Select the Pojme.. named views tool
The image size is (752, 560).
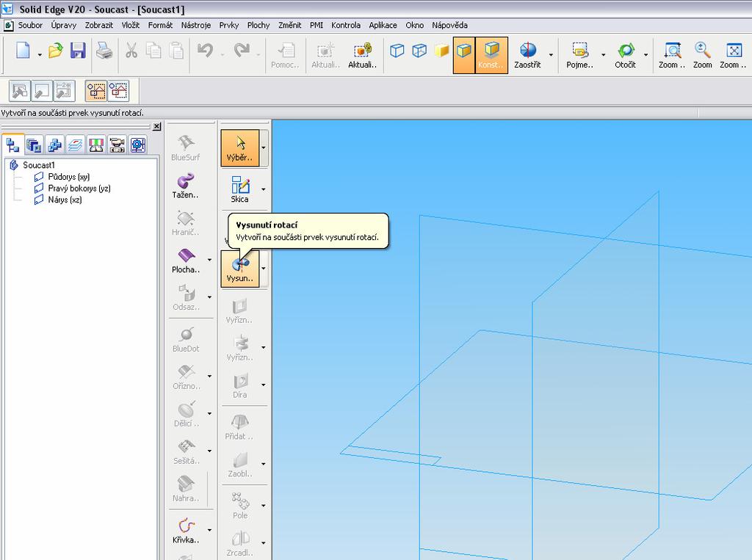(580, 55)
